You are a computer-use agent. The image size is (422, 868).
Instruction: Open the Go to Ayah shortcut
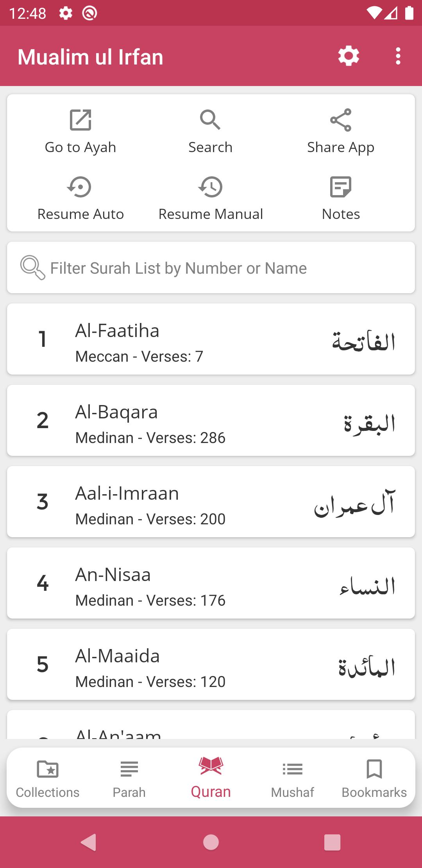(x=80, y=120)
